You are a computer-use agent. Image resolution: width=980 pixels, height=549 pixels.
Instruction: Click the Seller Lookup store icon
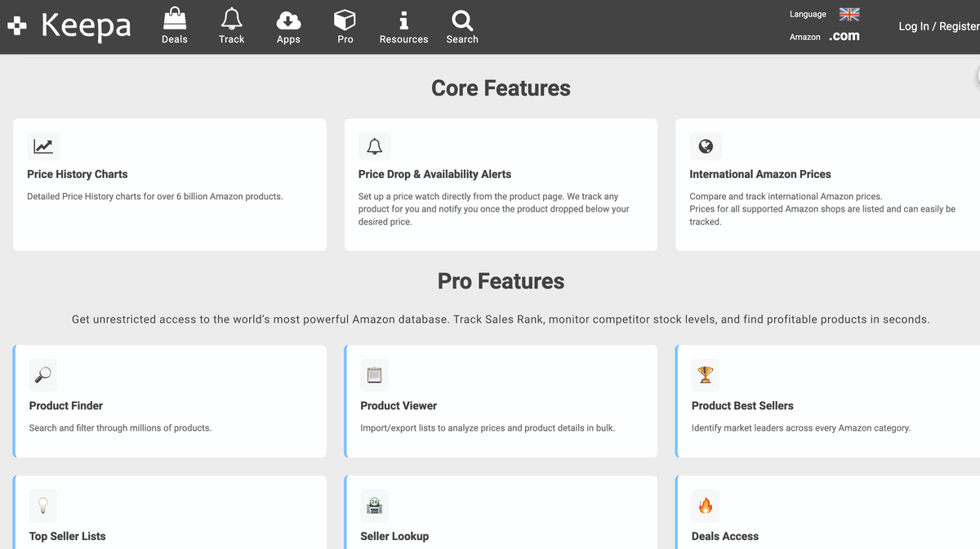pyautogui.click(x=374, y=505)
